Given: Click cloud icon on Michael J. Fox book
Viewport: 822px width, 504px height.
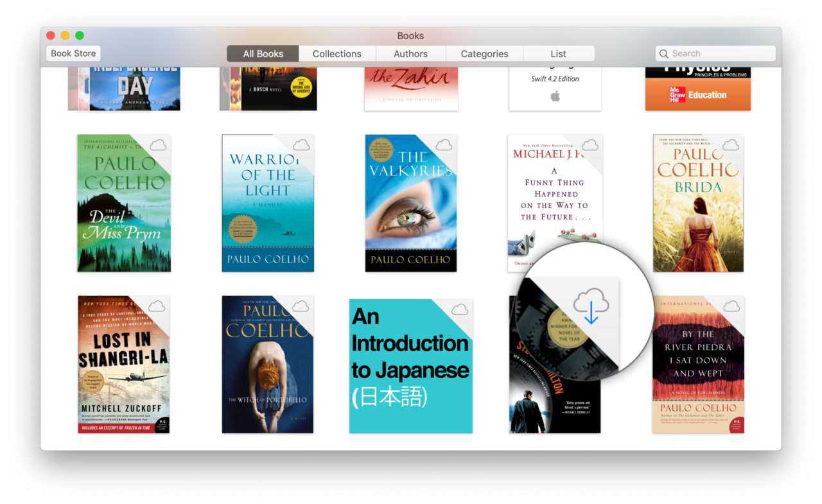Looking at the screenshot, I should 590,145.
